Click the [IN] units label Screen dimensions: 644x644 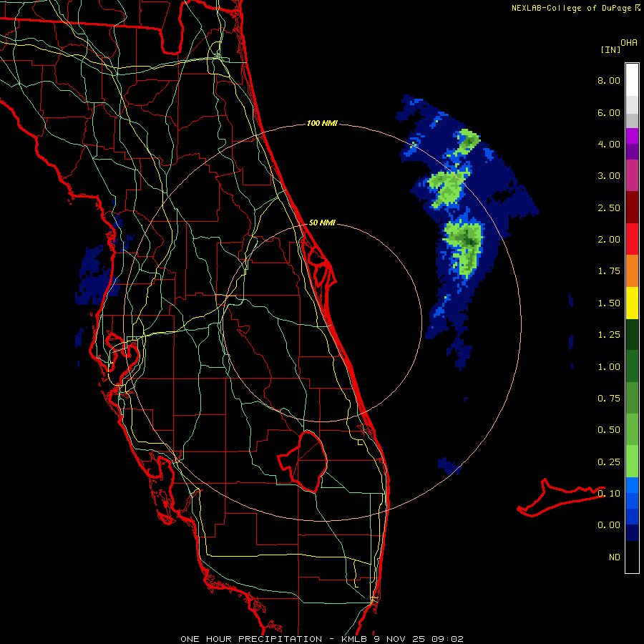(610, 49)
